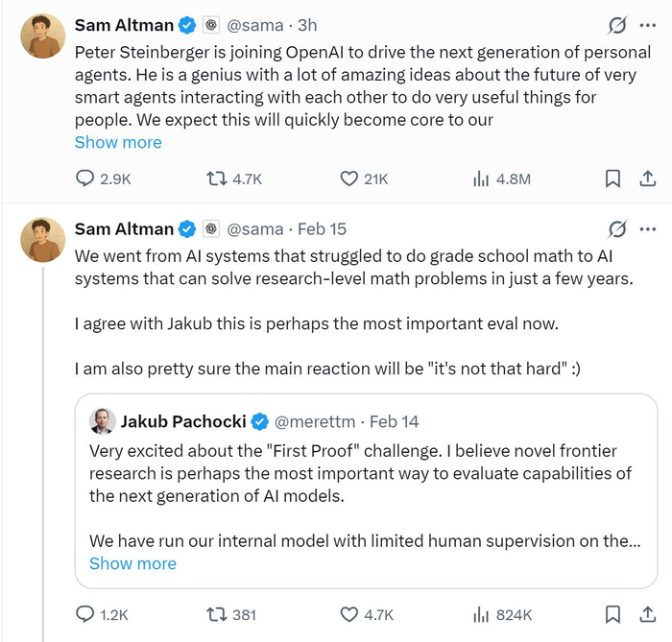Bookmark the research-level math post

612,614
